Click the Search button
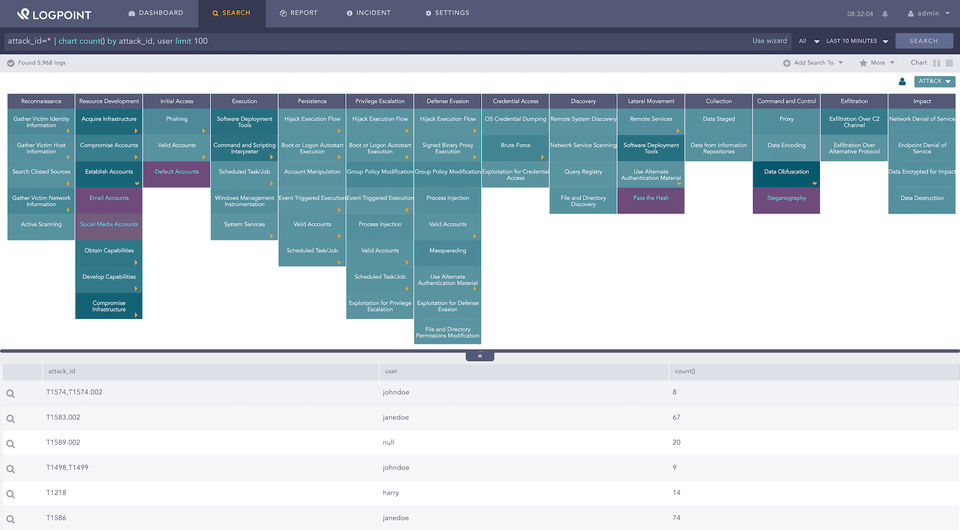 [924, 41]
